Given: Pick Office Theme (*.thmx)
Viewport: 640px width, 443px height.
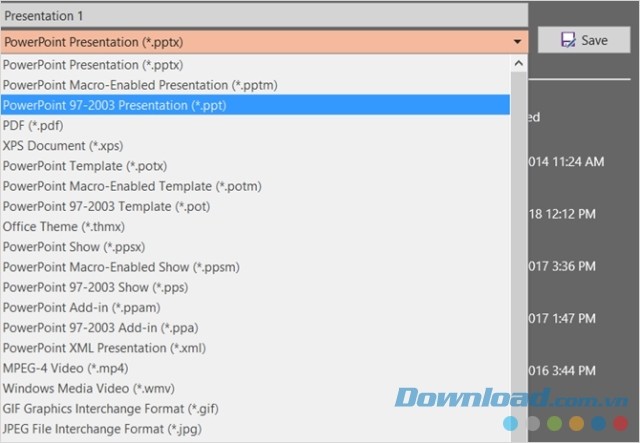Looking at the screenshot, I should point(256,227).
